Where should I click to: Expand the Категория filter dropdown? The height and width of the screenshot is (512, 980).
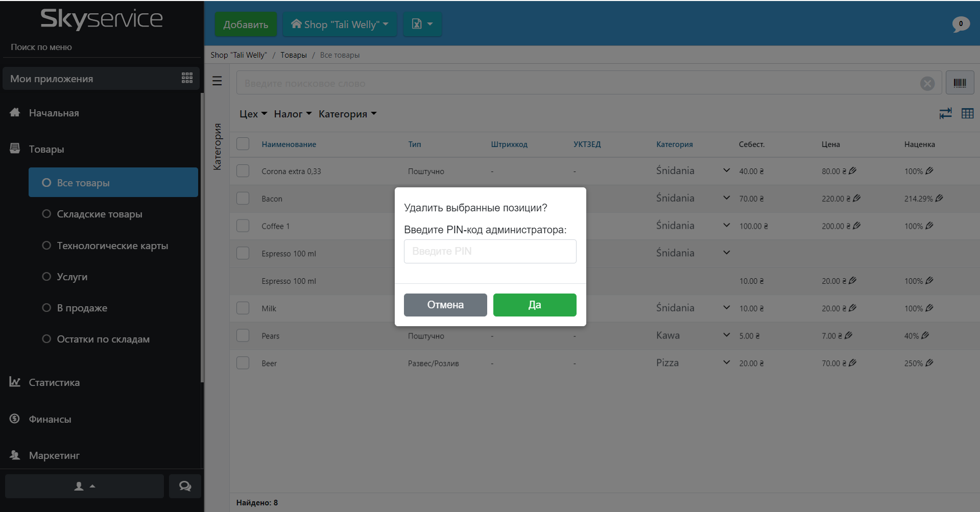pos(347,114)
